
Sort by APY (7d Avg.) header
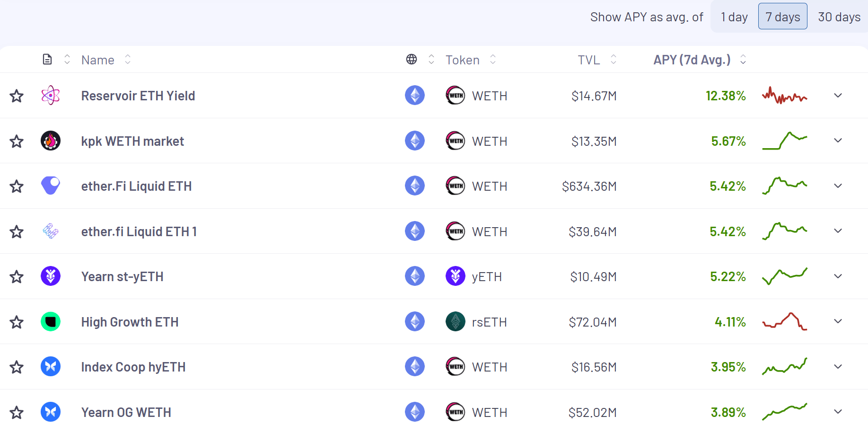692,60
